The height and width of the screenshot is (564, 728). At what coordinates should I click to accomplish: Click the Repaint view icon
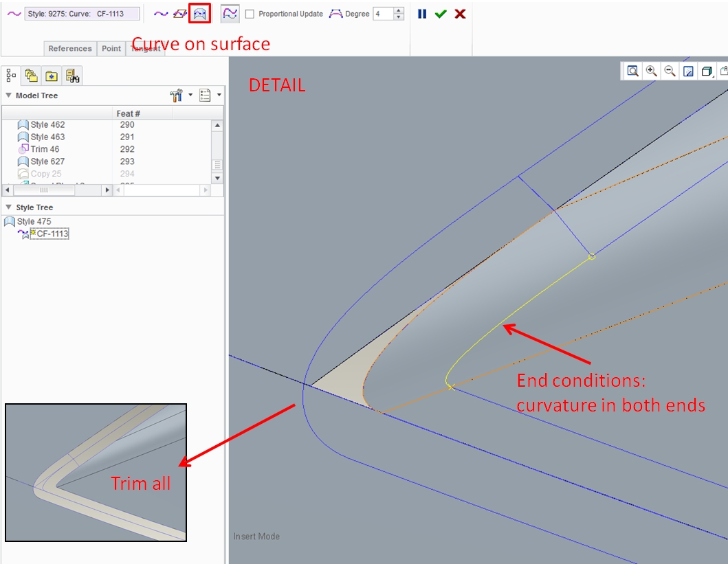point(688,71)
